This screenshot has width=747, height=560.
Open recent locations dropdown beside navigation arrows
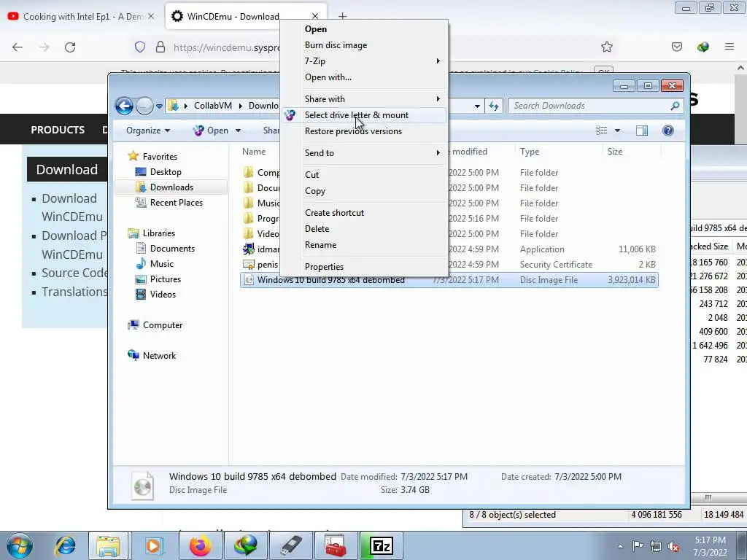point(159,106)
